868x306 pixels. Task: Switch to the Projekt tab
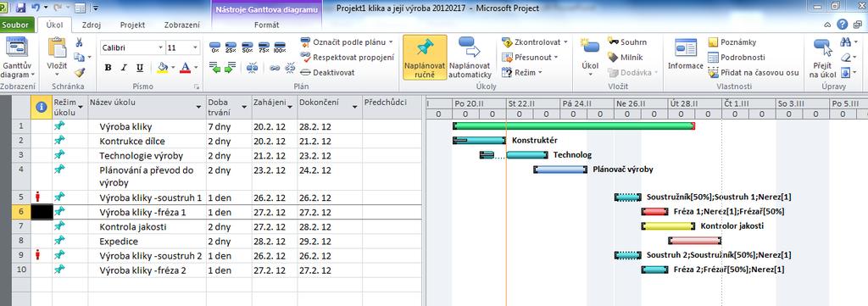(132, 25)
